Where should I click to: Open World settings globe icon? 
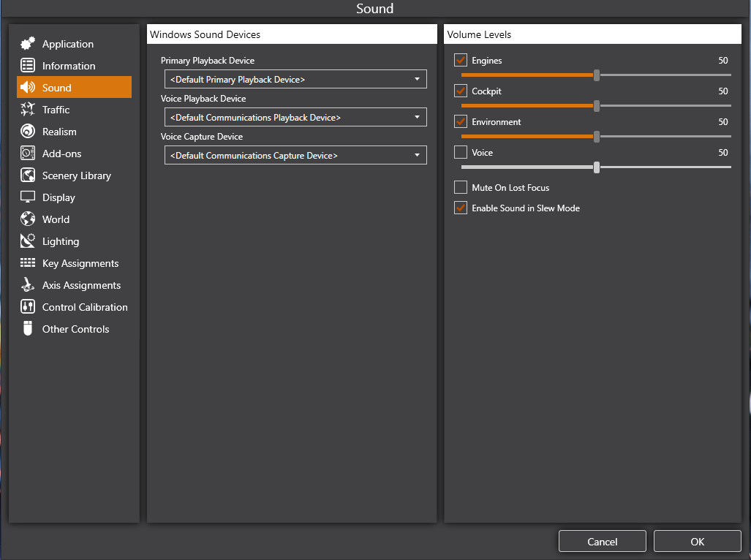[x=28, y=219]
